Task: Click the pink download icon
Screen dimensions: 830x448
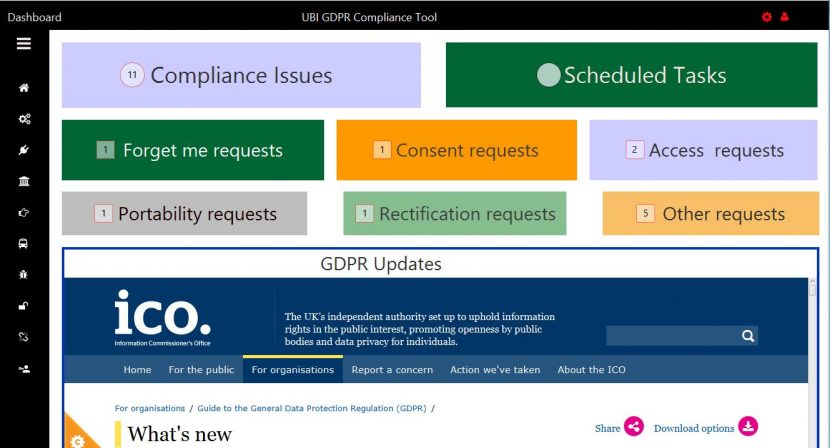Action: [748, 426]
